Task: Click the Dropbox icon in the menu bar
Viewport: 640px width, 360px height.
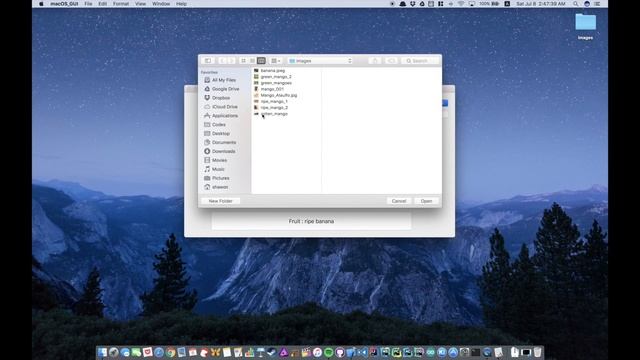Action: (413, 4)
